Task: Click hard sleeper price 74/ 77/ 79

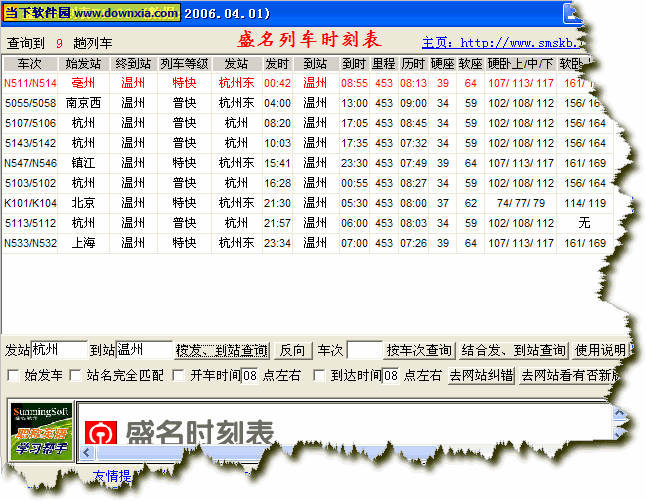Action: click(x=521, y=203)
